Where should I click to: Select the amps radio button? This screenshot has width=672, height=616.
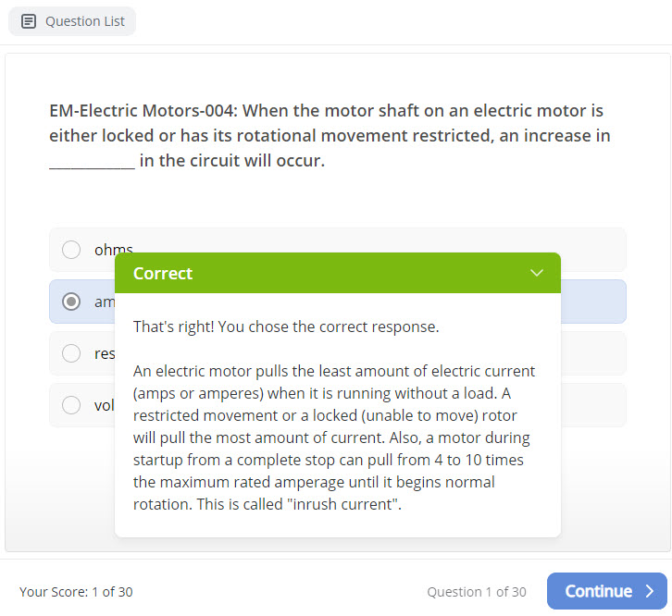click(71, 302)
